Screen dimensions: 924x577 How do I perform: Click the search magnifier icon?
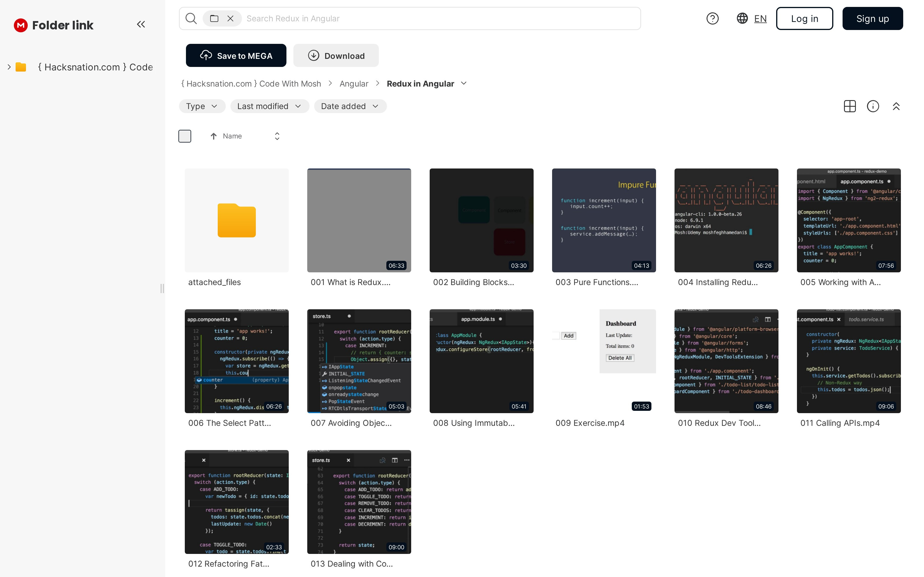pos(191,18)
